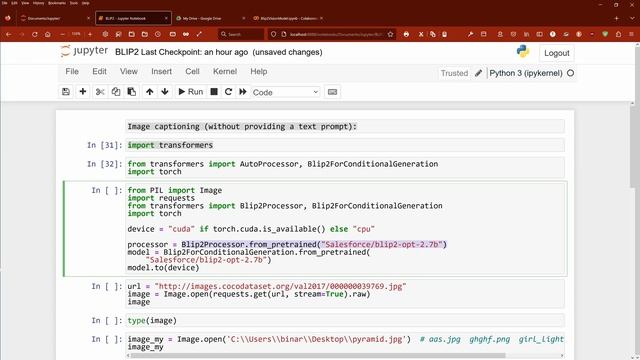Viewport: 640px width, 360px height.
Task: Click the green shield extension icon
Action: click(605, 34)
